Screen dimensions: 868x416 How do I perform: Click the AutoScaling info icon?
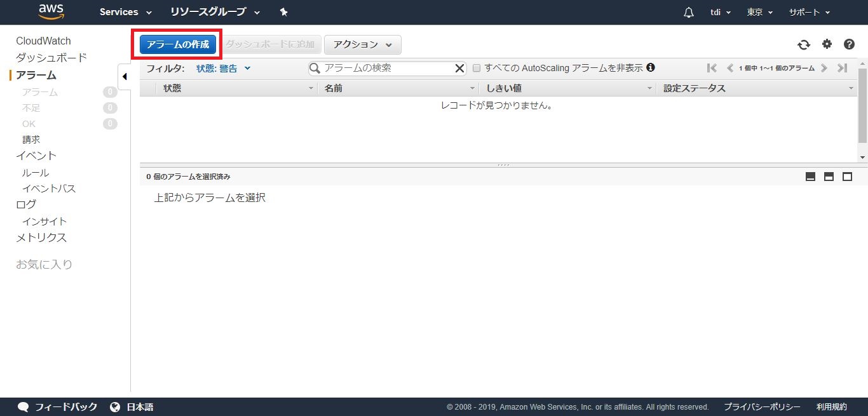[651, 68]
